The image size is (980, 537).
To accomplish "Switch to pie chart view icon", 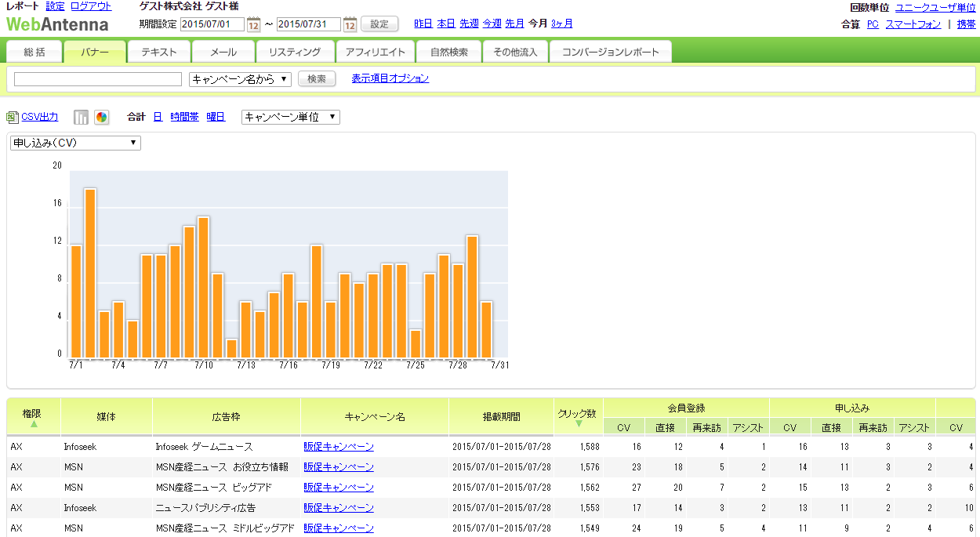I will 101,118.
